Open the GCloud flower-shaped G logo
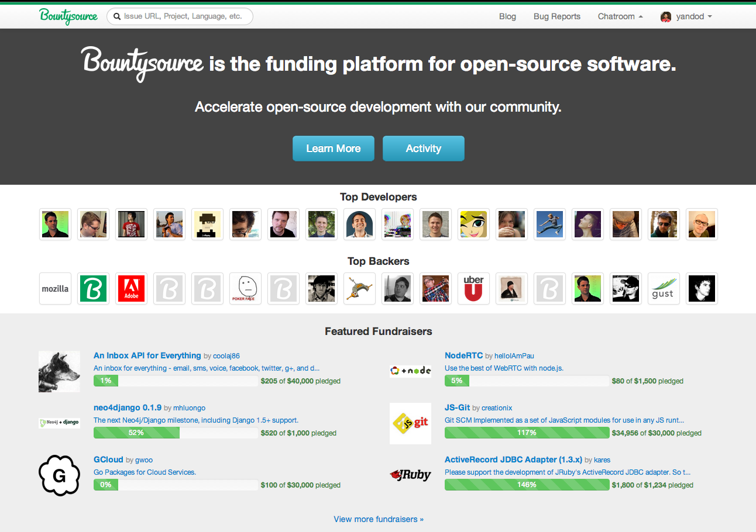The width and height of the screenshot is (756, 532). 59,475
